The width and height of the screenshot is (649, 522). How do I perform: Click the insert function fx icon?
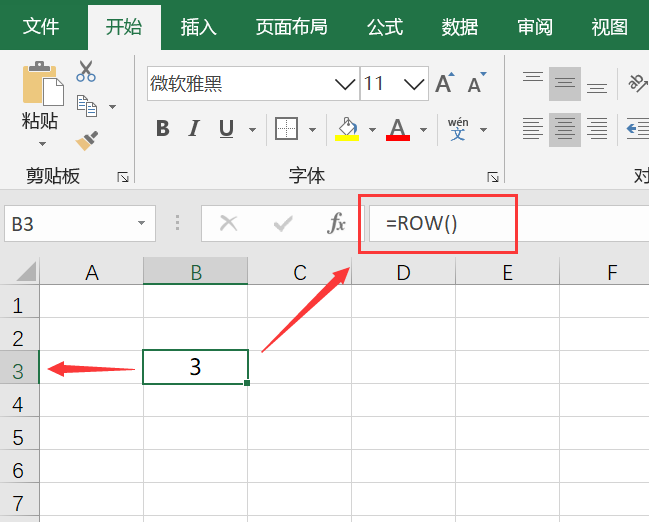(336, 224)
